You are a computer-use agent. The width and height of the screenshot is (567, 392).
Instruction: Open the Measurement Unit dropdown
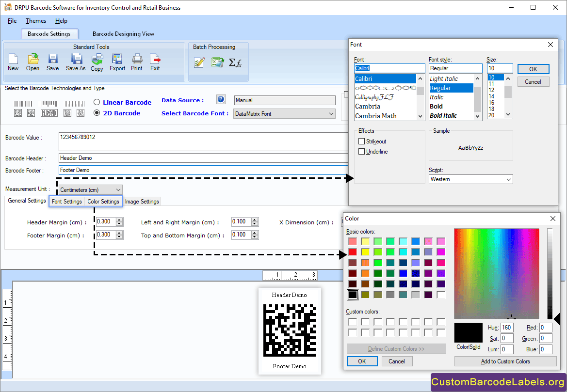pyautogui.click(x=118, y=189)
